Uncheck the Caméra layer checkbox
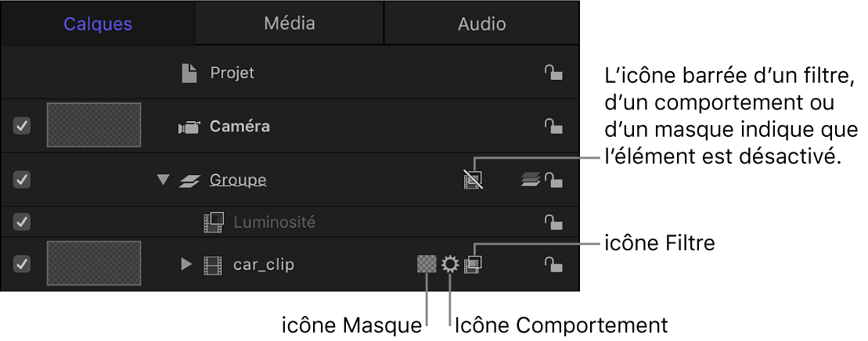The height and width of the screenshot is (341, 868). pyautogui.click(x=22, y=126)
